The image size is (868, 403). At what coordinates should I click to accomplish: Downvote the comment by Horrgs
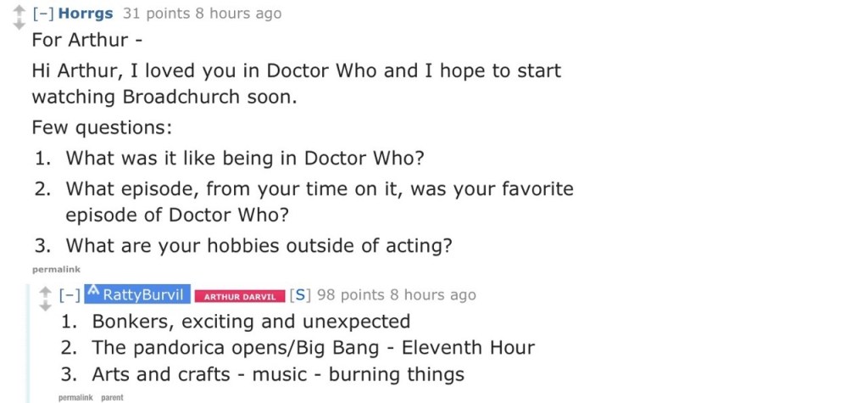(x=19, y=25)
